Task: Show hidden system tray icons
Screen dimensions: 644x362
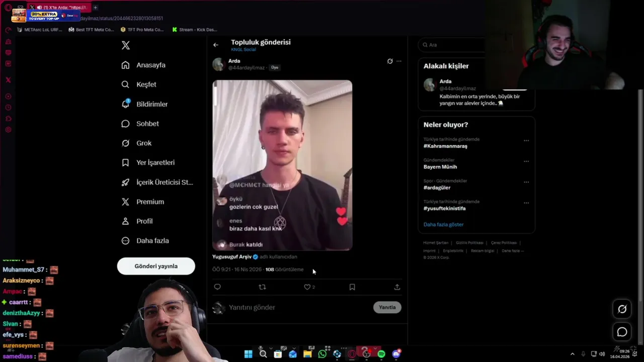Action: [572, 354]
